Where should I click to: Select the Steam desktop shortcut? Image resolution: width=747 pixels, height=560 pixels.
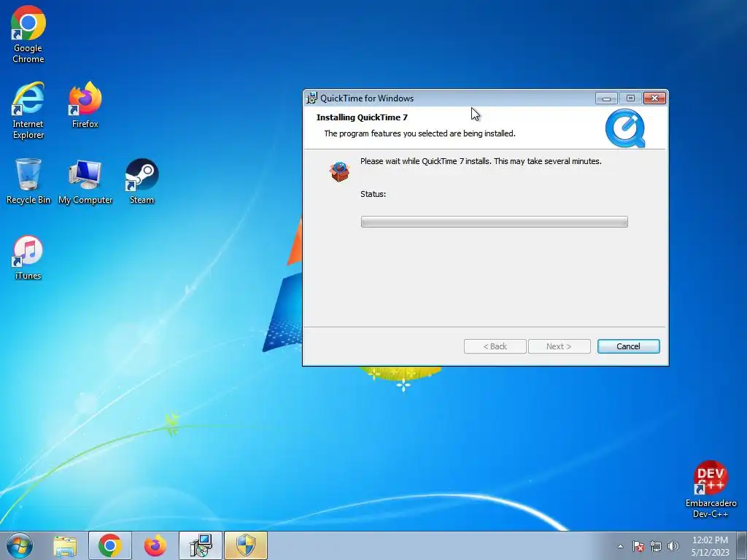tap(142, 181)
